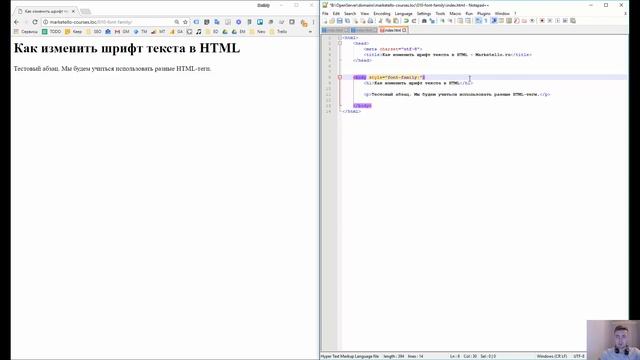Open the Сервисы bookmarks entry
The image size is (640, 360).
[26, 31]
